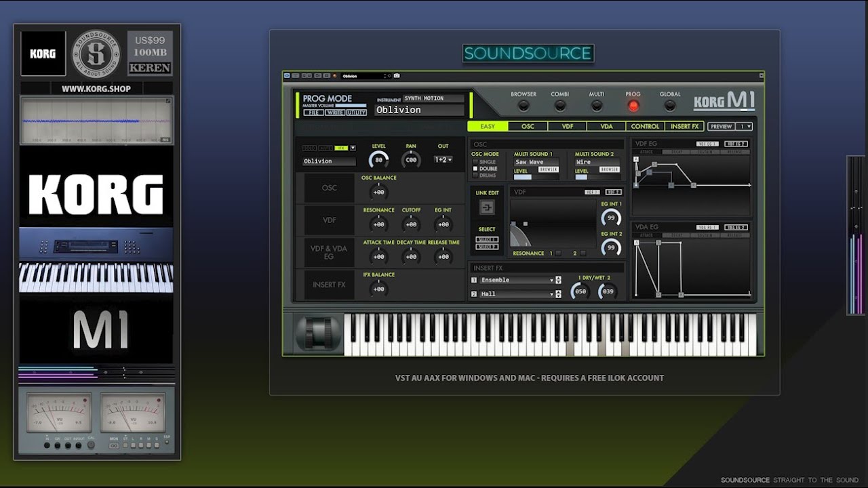The height and width of the screenshot is (488, 868).
Task: Select DOUBLE oscillator mode
Action: (x=475, y=169)
